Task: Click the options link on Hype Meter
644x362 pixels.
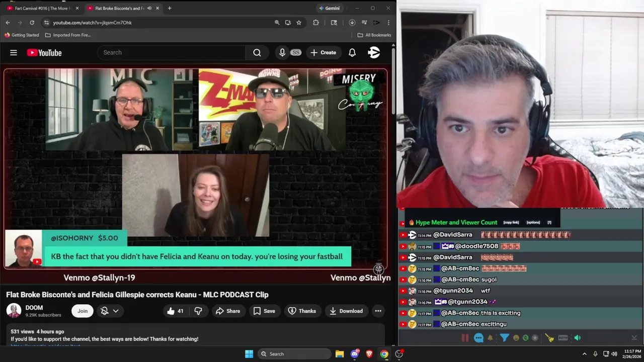Action: point(533,222)
